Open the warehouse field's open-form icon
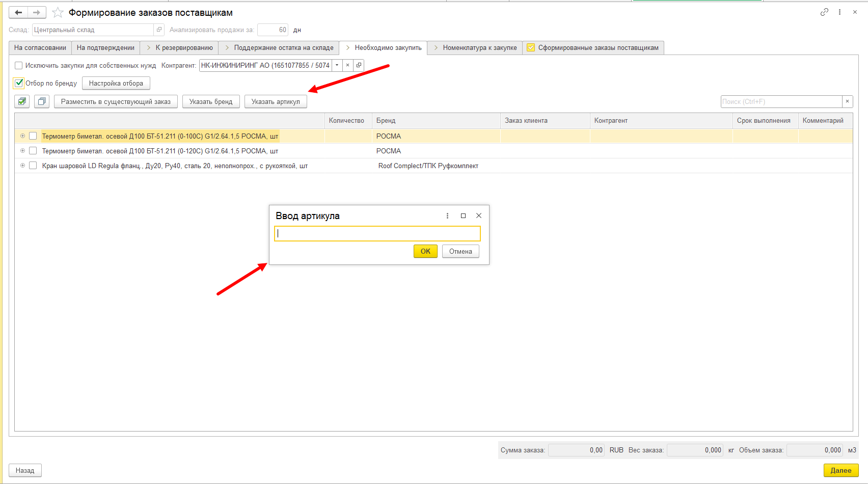This screenshot has height=484, width=868. pos(159,30)
